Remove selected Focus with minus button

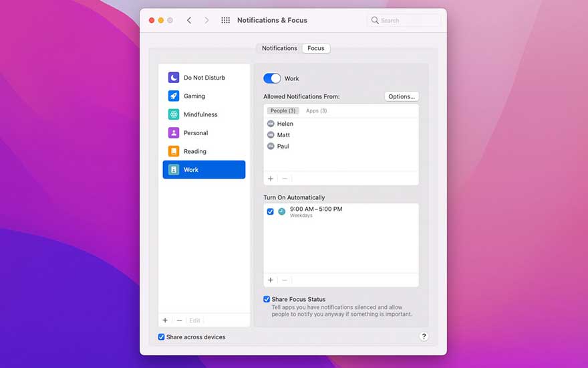179,320
